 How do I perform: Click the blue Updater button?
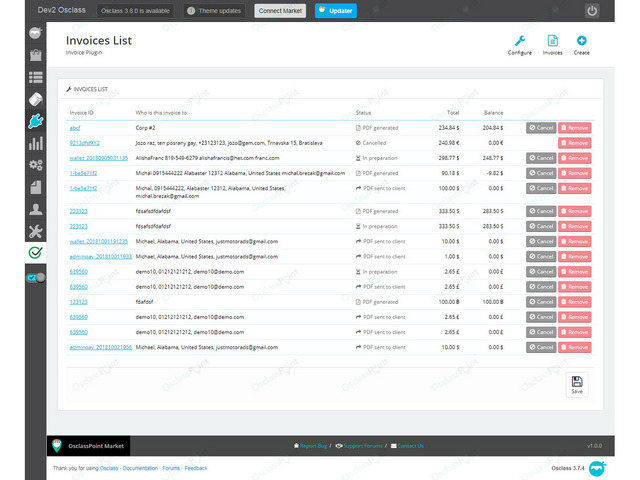pyautogui.click(x=336, y=11)
